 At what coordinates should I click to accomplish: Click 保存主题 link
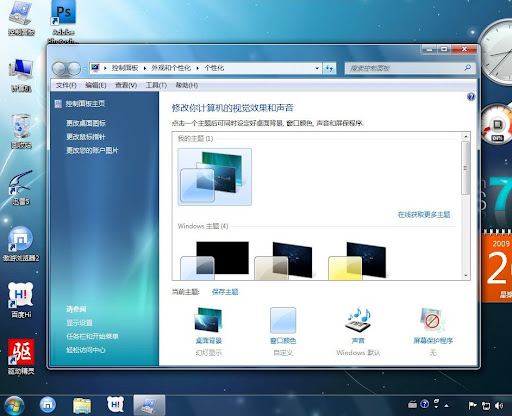225,292
